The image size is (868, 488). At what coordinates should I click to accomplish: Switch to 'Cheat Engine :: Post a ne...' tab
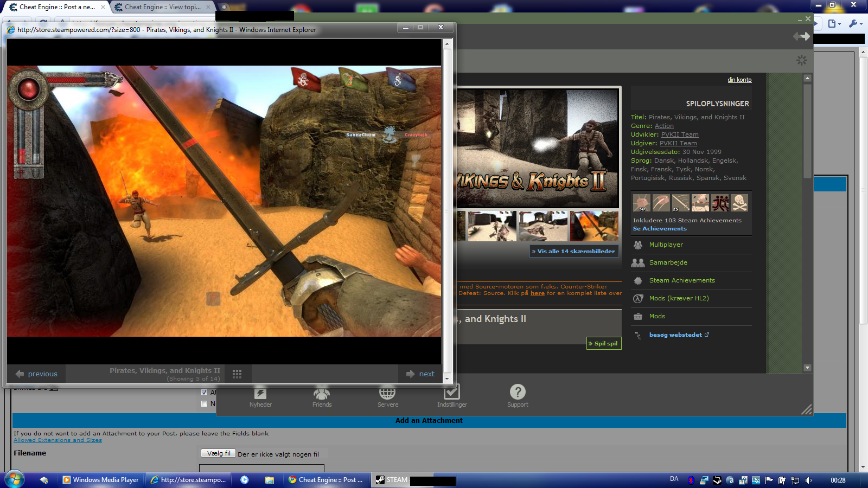(x=57, y=7)
